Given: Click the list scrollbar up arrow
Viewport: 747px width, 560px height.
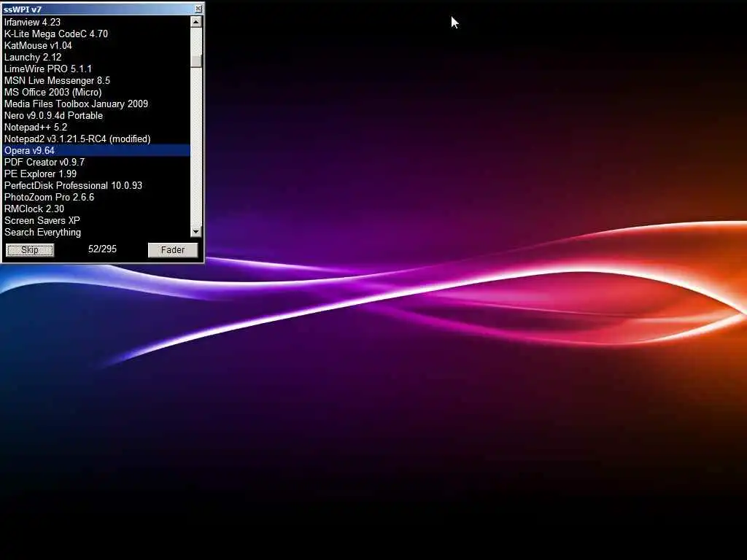Looking at the screenshot, I should 196,22.
